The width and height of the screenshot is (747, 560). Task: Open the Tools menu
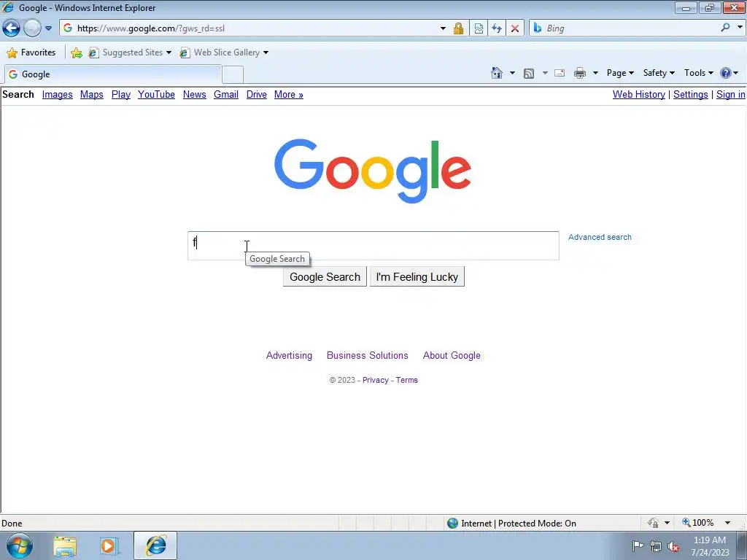click(x=698, y=73)
